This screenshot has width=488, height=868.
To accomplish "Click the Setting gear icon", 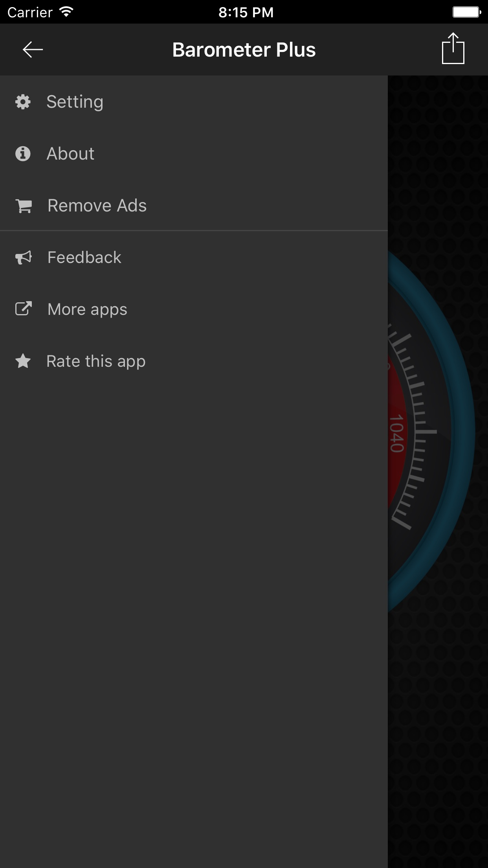I will 23,102.
